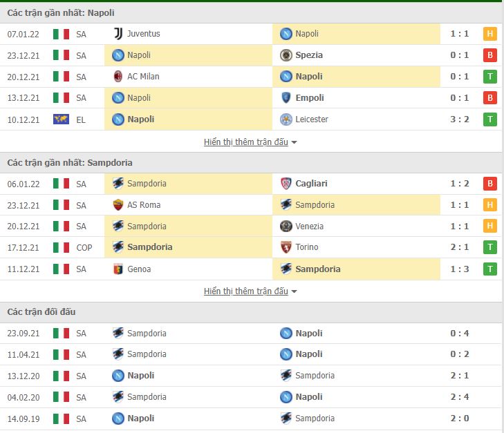Screen dimensions: 504x433
Task: Click the Cagliari club crest icon
Action: [x=286, y=184]
